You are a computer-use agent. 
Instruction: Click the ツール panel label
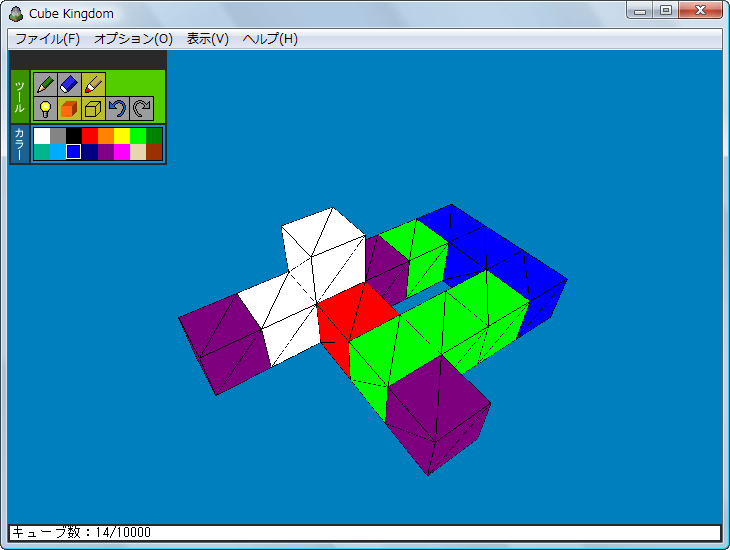(20, 96)
